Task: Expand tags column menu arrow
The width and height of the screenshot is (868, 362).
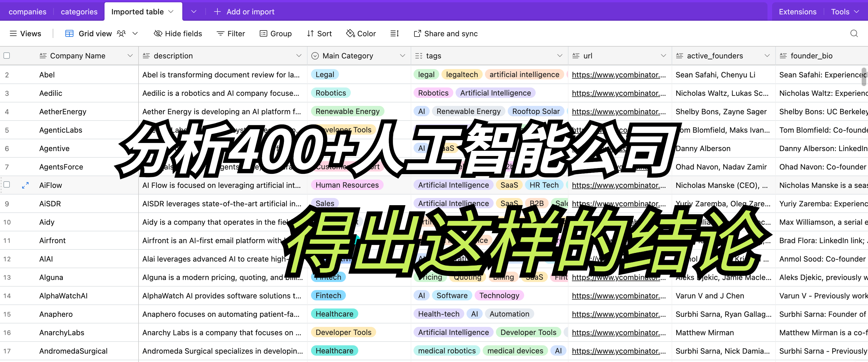Action: (x=560, y=56)
